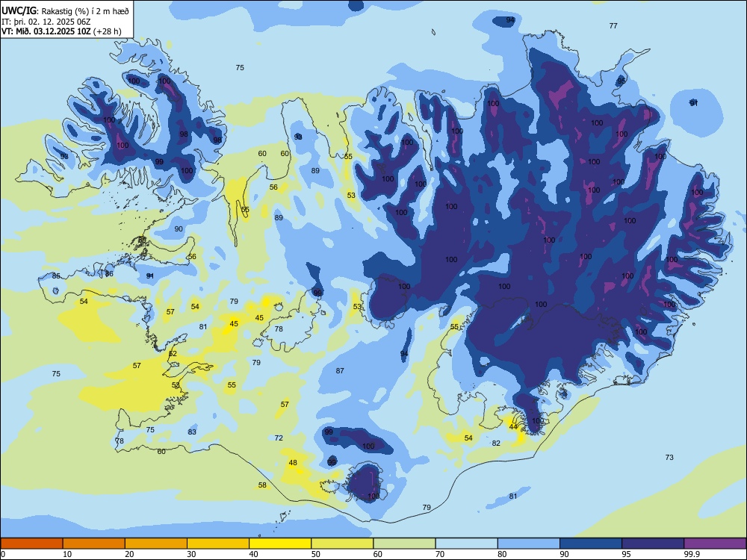Select the humidity value 58 on the map
This screenshot has height=560, width=747.
tap(262, 485)
